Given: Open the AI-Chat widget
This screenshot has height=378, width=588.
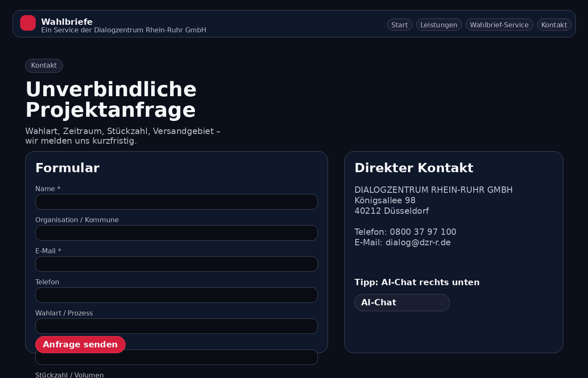Looking at the screenshot, I should (x=402, y=302).
